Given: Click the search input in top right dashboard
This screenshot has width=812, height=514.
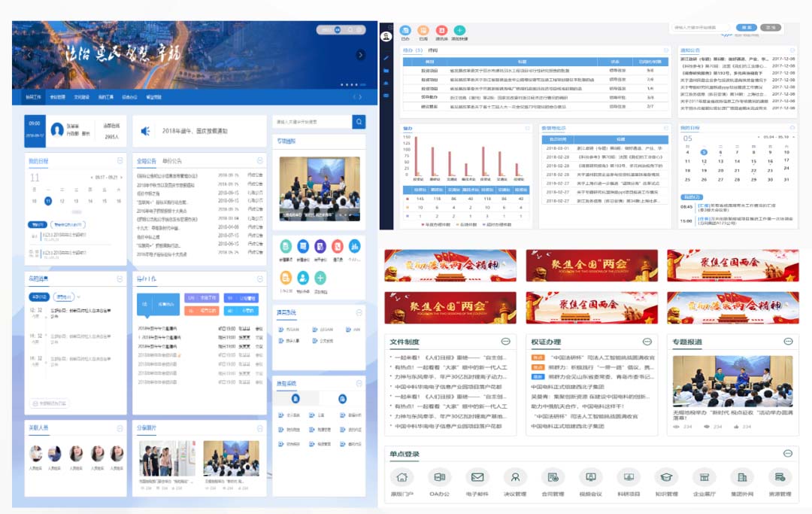Looking at the screenshot, I should [701, 27].
